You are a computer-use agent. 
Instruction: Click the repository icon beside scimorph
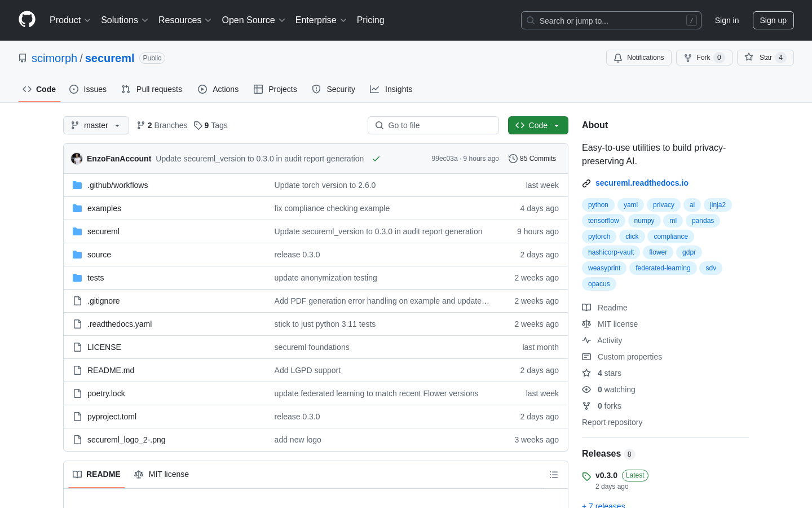(23, 58)
